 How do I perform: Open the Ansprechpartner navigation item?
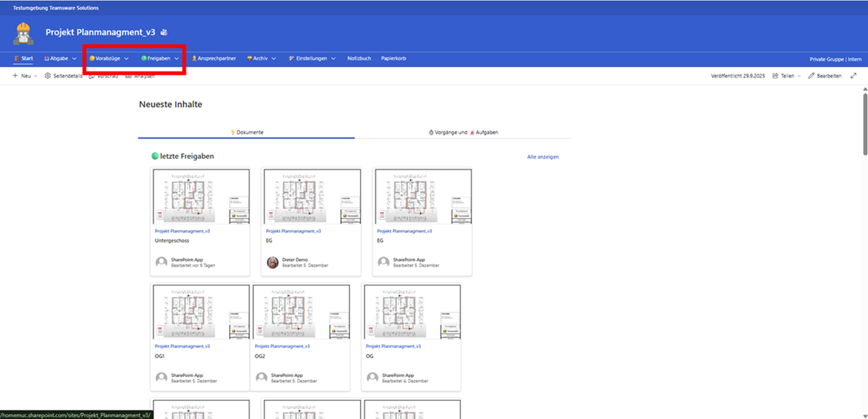click(214, 58)
